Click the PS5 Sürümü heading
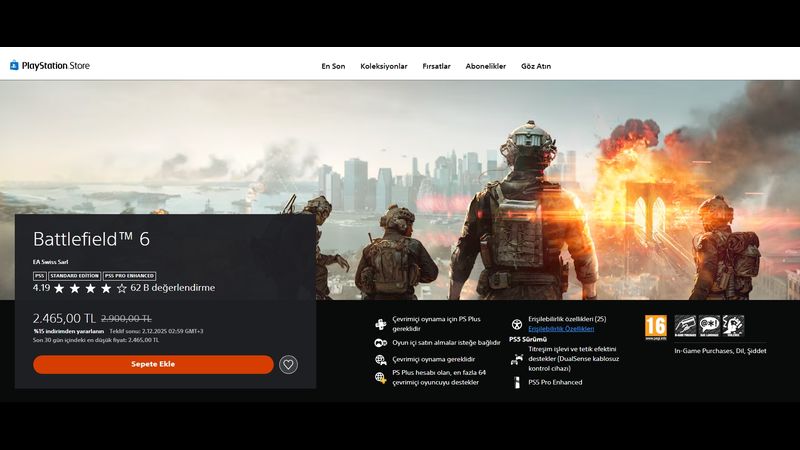The height and width of the screenshot is (450, 800). click(528, 339)
